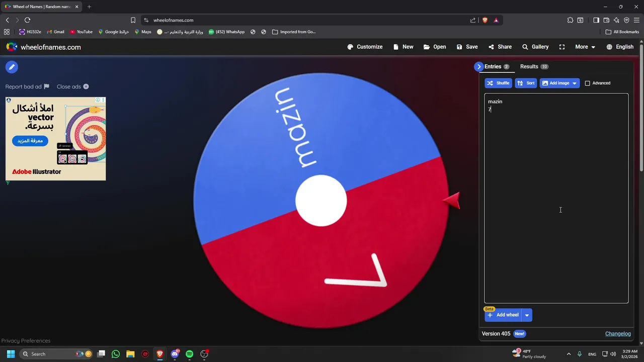Screen dimensions: 644x362
Task: Collapse the entries panel with the arrow
Action: [478, 66]
